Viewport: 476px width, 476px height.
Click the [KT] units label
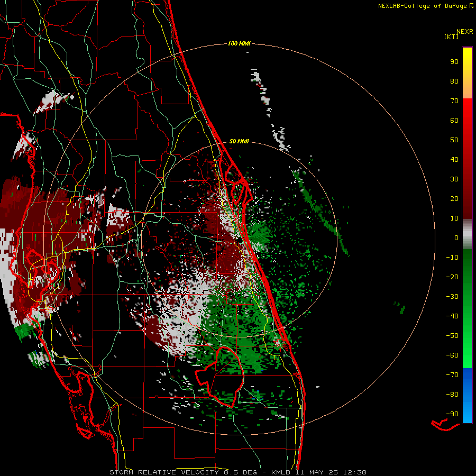(452, 36)
